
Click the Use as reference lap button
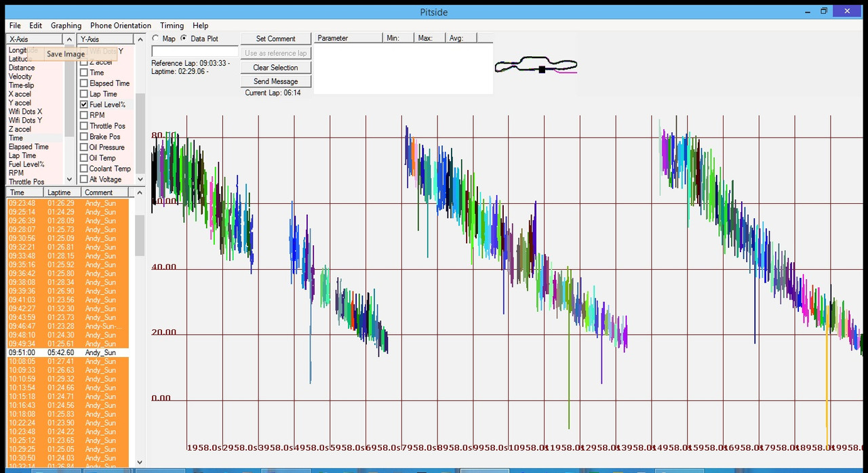coord(275,53)
